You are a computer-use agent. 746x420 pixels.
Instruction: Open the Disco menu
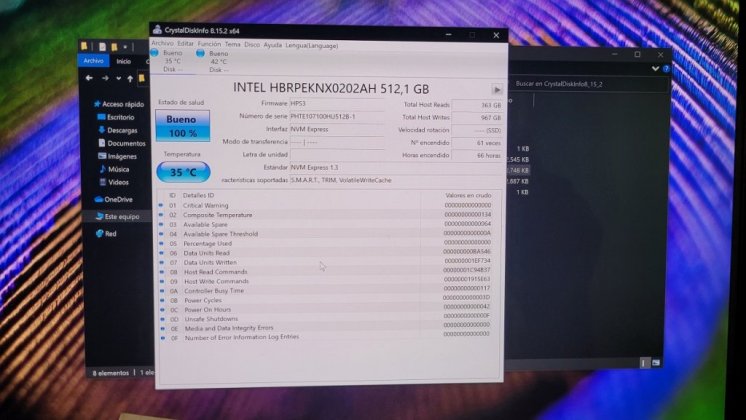coord(252,45)
